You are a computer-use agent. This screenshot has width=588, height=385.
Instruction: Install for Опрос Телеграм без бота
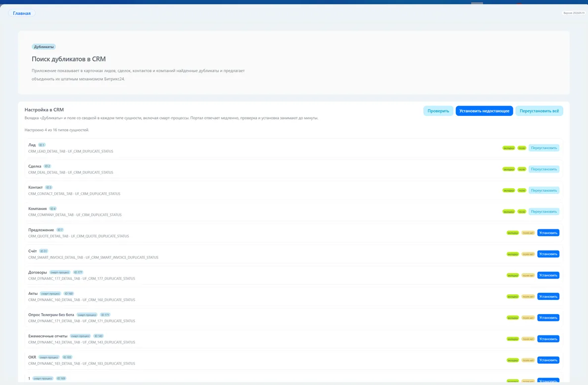(x=548, y=318)
